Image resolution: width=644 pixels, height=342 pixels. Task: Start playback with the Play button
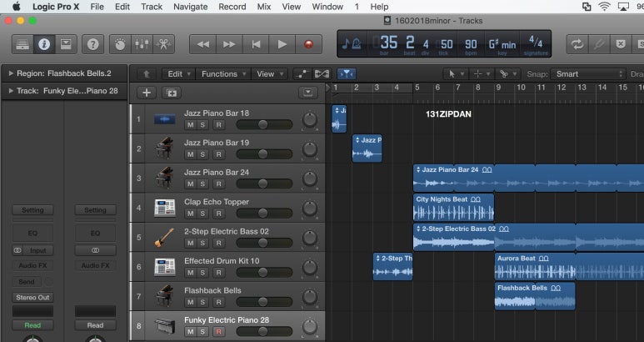coord(282,44)
